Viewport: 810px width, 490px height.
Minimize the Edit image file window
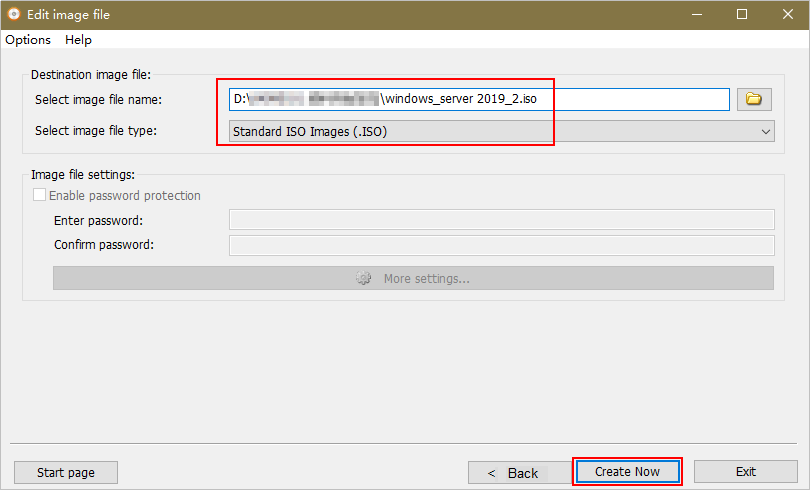point(695,14)
